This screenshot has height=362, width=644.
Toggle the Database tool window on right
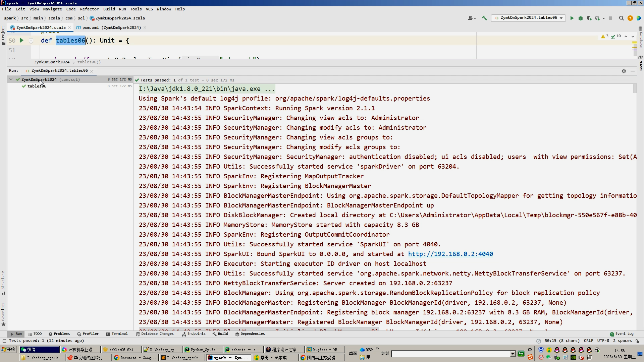click(x=641, y=38)
